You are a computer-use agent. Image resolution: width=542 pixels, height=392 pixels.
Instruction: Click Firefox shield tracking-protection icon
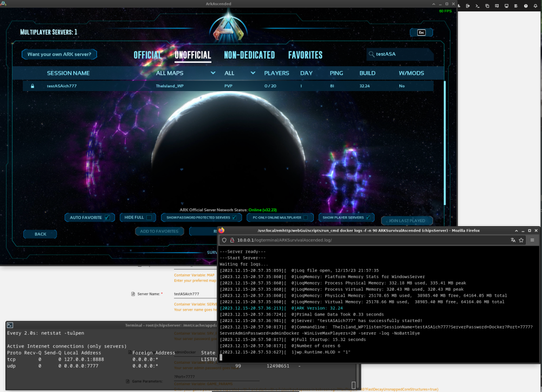point(224,240)
